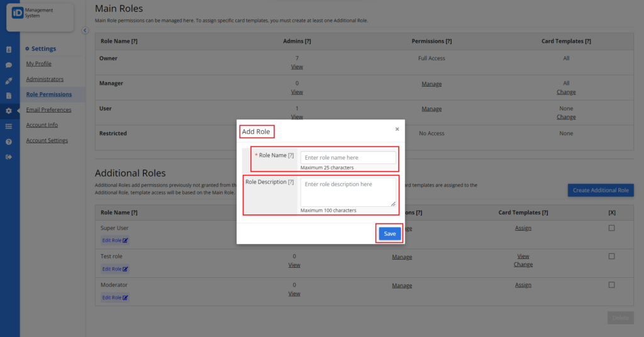Click the sign-out icon in left rail
Image resolution: width=644 pixels, height=337 pixels.
(9, 157)
